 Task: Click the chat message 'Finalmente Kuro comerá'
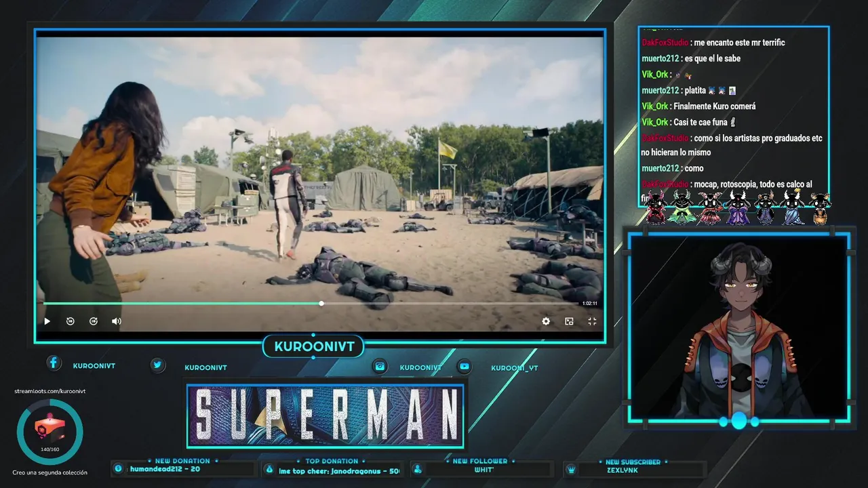715,106
